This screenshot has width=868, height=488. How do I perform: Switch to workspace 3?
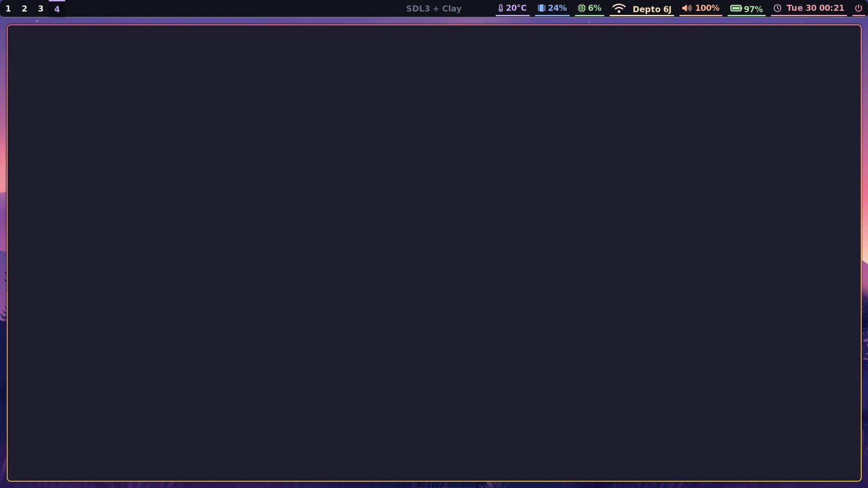41,8
